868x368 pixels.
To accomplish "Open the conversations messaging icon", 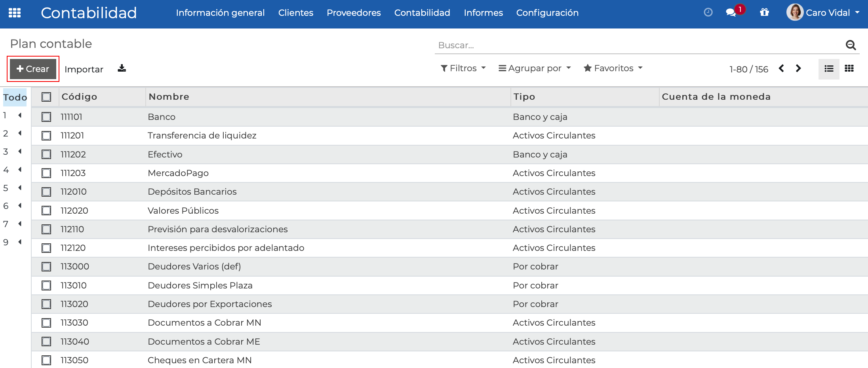I will click(x=732, y=12).
